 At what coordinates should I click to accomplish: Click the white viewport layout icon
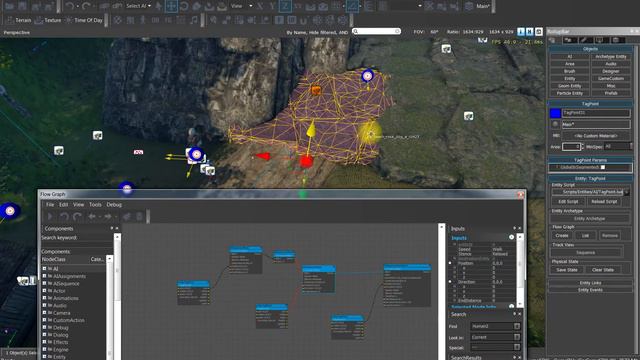click(x=538, y=31)
